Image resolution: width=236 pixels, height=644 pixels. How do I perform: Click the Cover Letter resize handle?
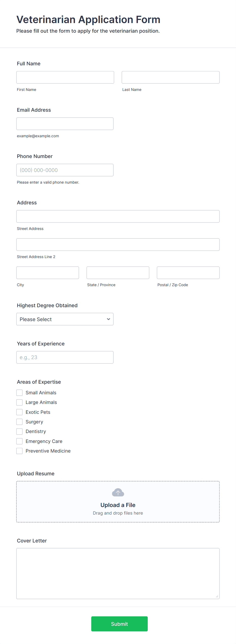pos(217,596)
